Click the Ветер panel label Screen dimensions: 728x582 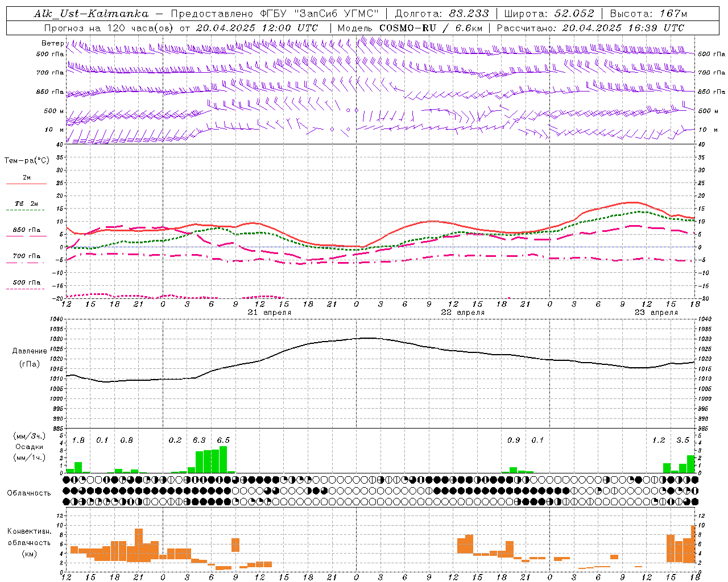pos(52,43)
